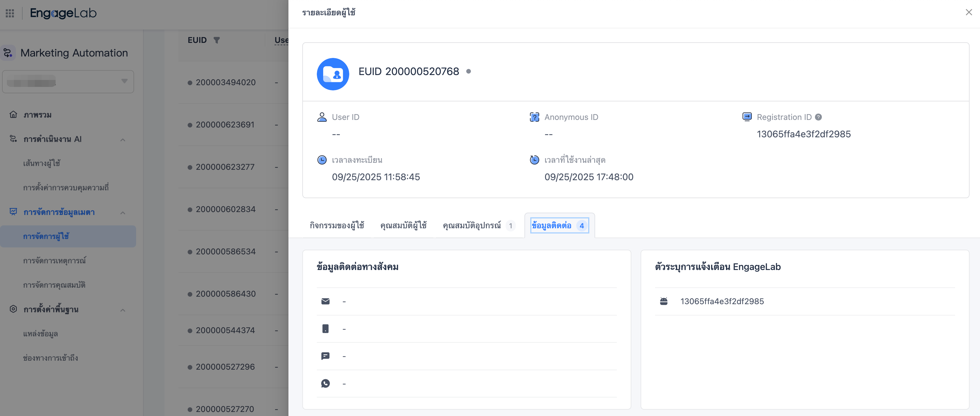Click the Anonymous ID question icon
The image size is (980, 416).
click(535, 117)
